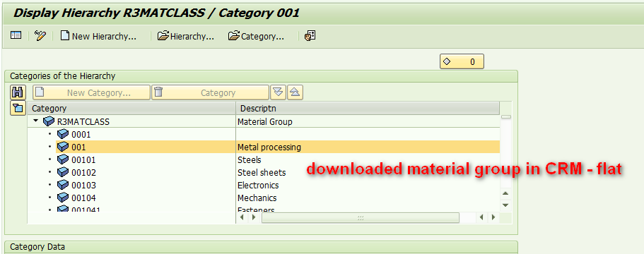This screenshot has height=254, width=644.
Task: Click the Steel sheets description cell
Action: (x=368, y=172)
